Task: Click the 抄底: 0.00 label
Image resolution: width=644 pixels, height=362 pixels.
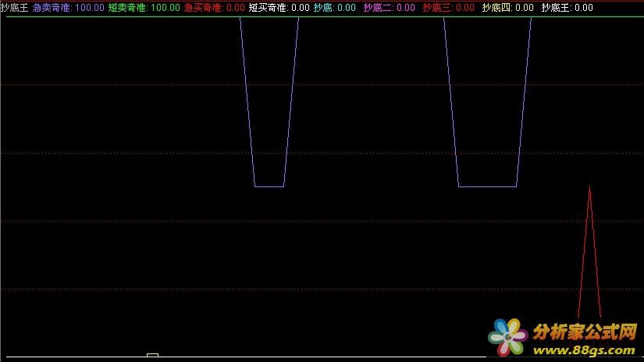Action: point(334,7)
